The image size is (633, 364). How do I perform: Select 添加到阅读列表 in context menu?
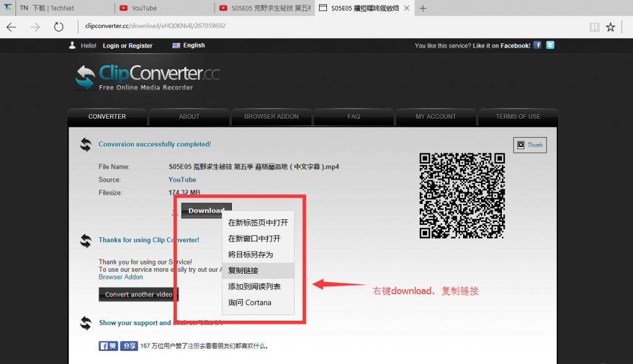click(x=258, y=287)
